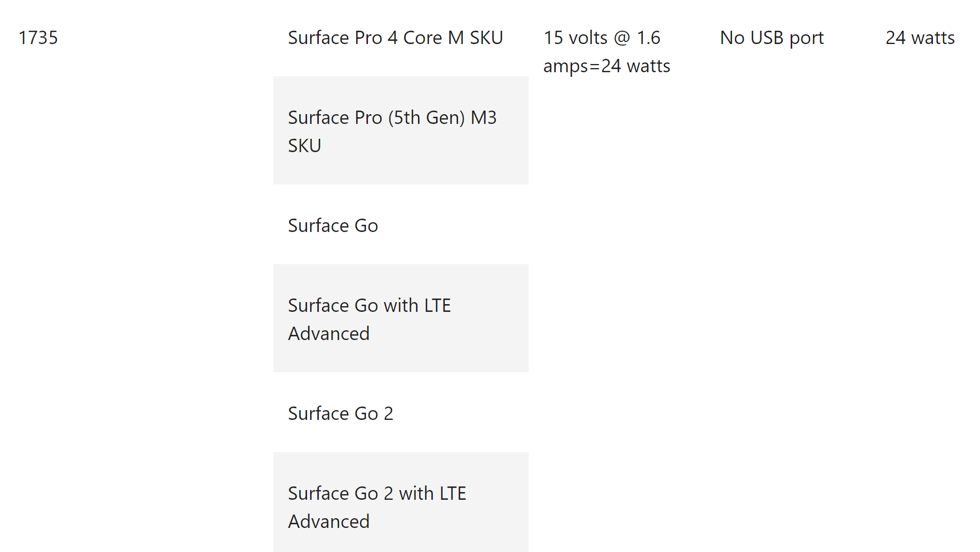
Task: Click the M3 text in the 5th Gen row
Action: click(x=484, y=117)
